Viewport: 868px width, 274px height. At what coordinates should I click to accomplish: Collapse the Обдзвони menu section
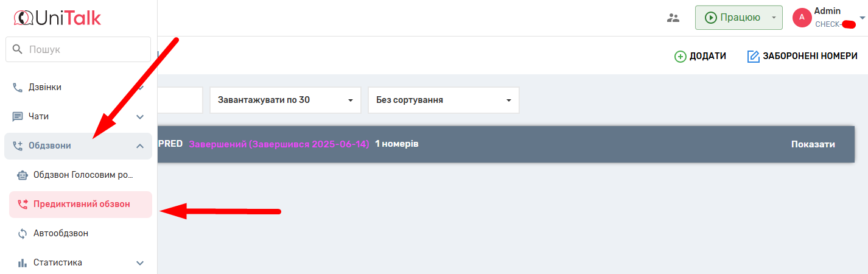pyautogui.click(x=139, y=146)
